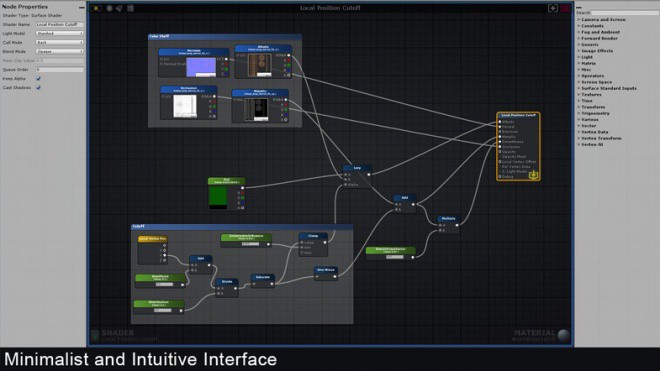This screenshot has height=371, width=660.
Task: Expand the Image Effects category
Action: point(596,51)
